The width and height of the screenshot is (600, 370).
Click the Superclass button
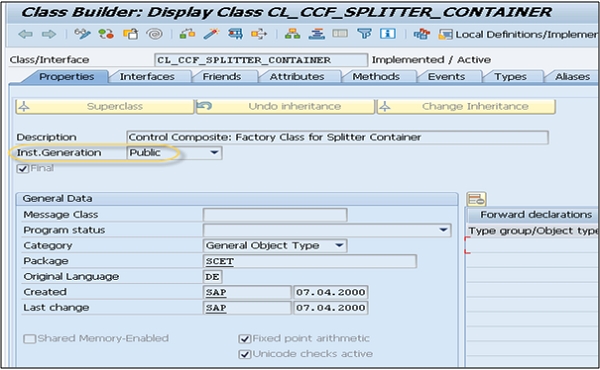click(x=105, y=106)
